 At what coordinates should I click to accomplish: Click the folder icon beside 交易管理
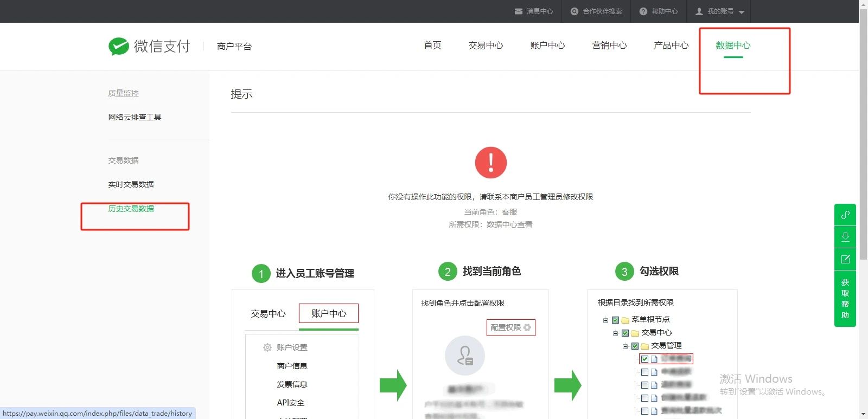click(644, 346)
